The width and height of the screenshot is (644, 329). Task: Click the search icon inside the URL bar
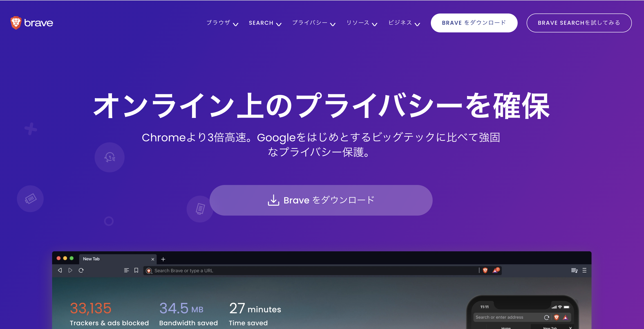149,271
